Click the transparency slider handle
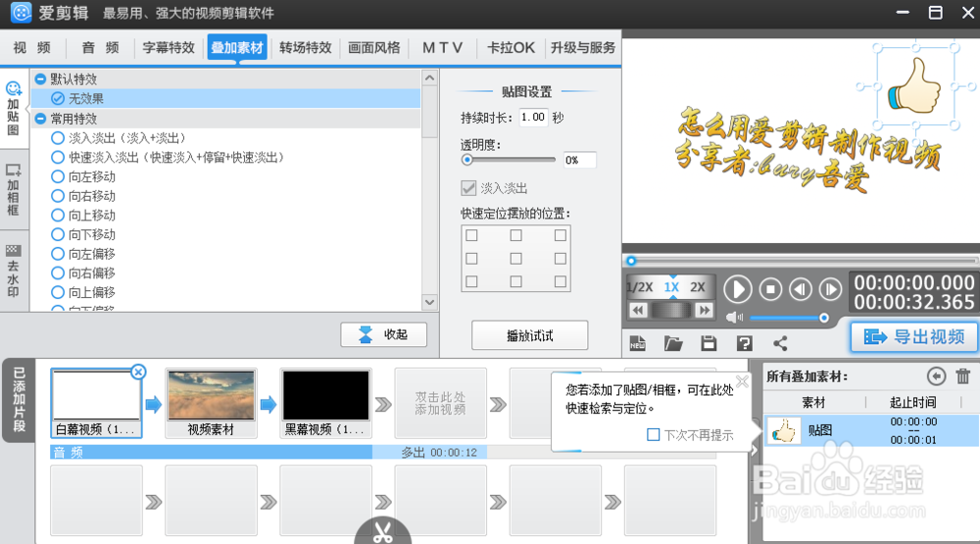980x544 pixels. coord(466,160)
